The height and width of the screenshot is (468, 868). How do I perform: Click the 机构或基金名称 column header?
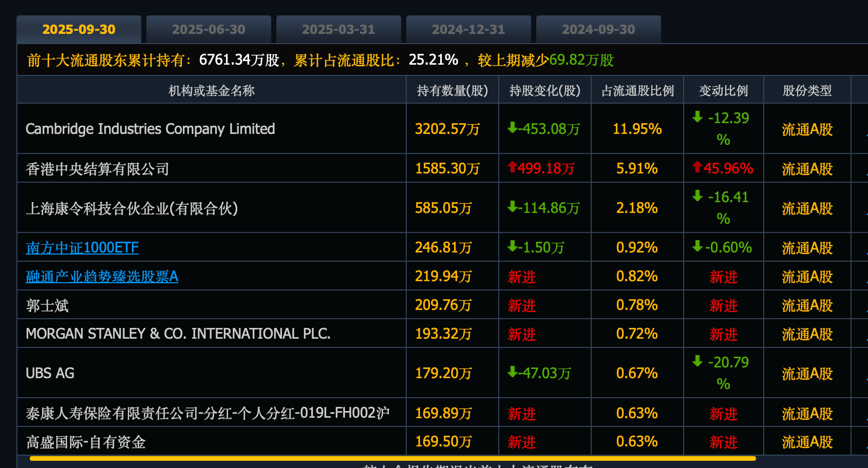click(212, 91)
